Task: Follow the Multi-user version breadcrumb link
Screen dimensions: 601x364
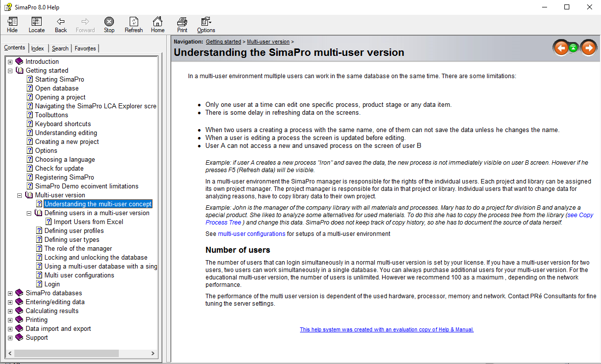Action: [268, 42]
